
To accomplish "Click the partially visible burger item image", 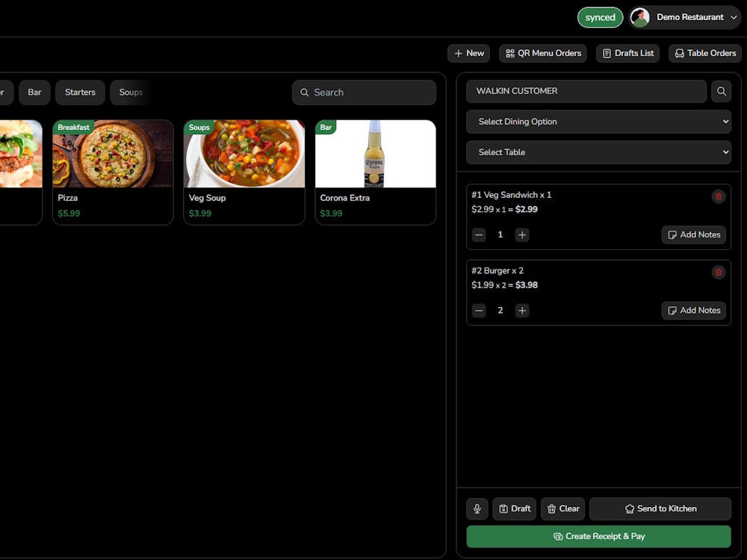I will 21,154.
